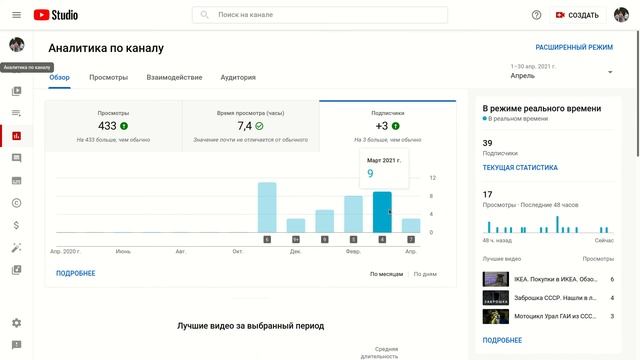The image size is (640, 360).
Task: Open the Мотоцикл Урал video thumbnail
Action: tap(496, 316)
